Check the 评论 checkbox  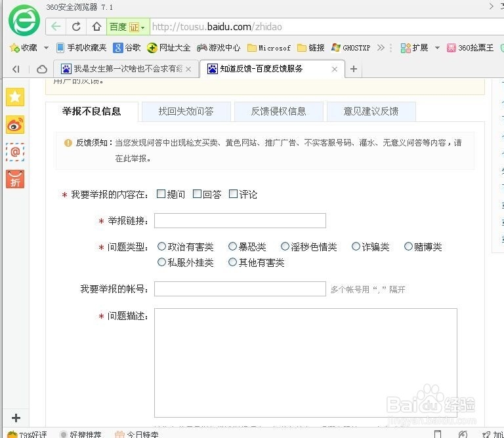233,194
